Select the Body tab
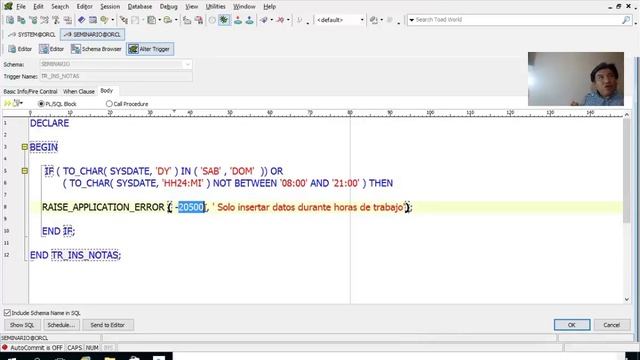This screenshot has height=360, width=640. click(107, 91)
